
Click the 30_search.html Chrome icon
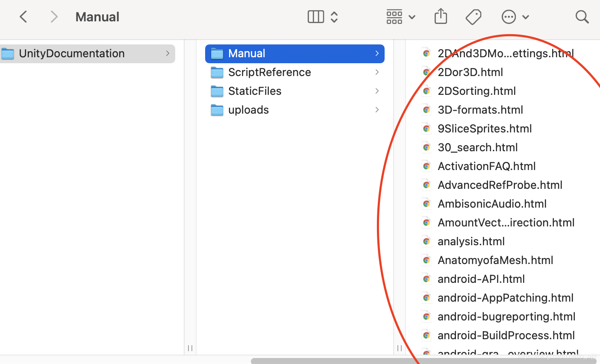pyautogui.click(x=426, y=147)
